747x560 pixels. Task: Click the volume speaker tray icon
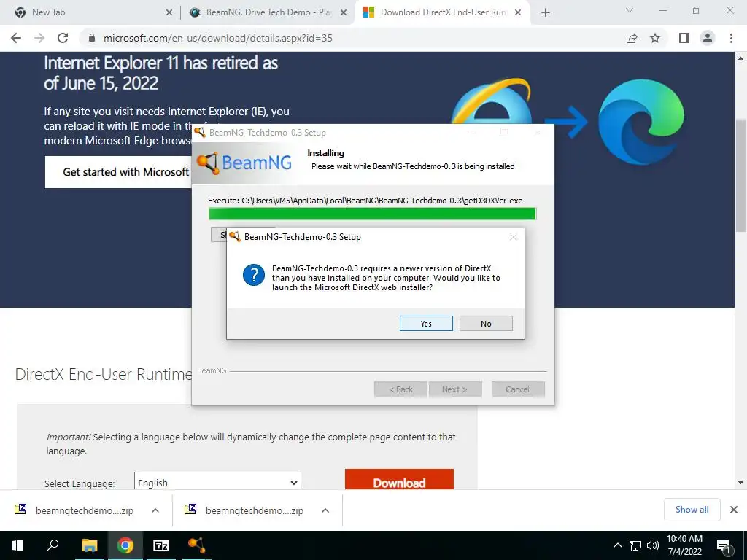(x=653, y=545)
